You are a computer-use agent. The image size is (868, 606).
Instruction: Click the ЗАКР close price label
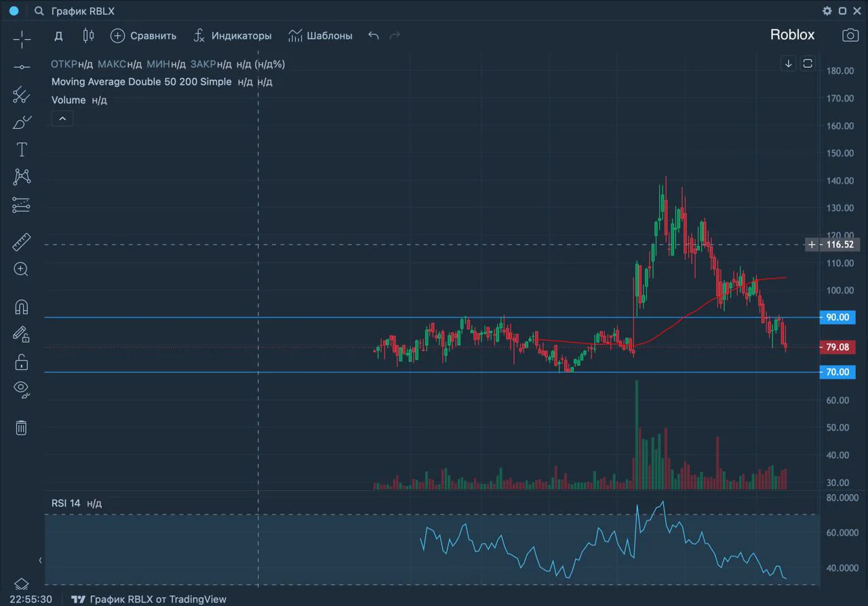pyautogui.click(x=203, y=64)
